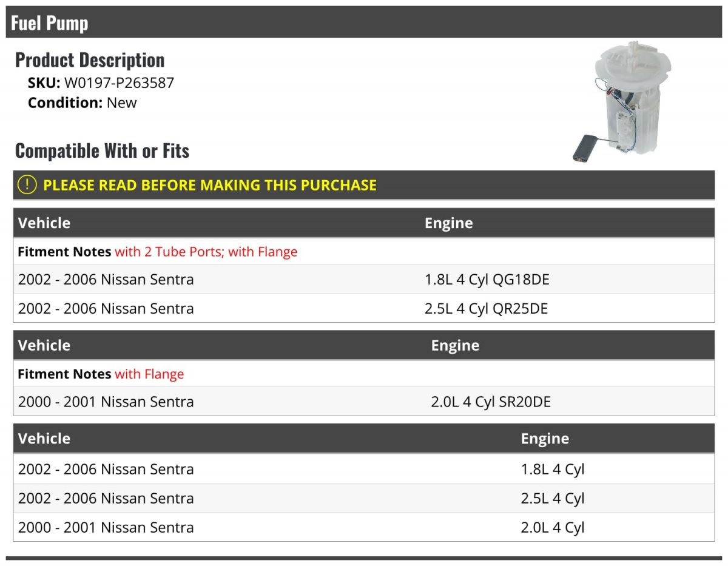Viewport: 728px width, 566px height.
Task: Click the Condition: New text
Action: pos(83,103)
